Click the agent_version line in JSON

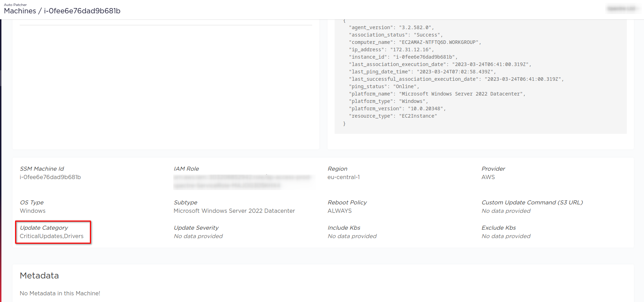pos(392,27)
